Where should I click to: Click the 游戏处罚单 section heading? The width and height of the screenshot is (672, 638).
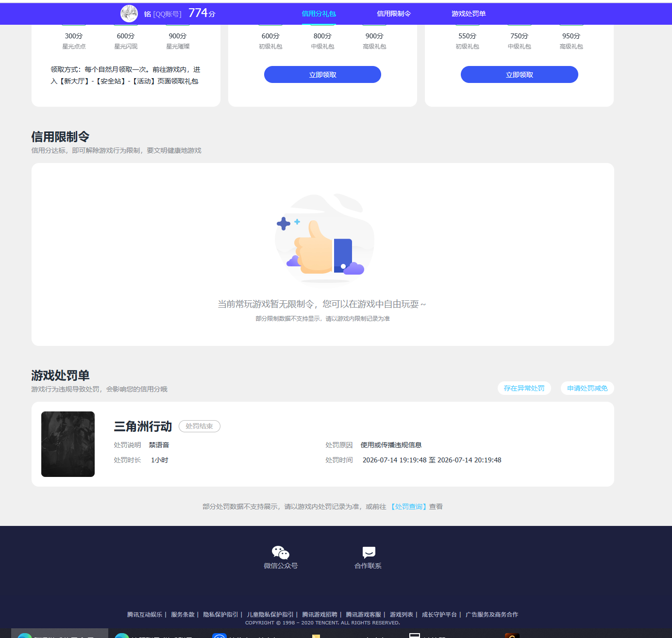click(60, 376)
